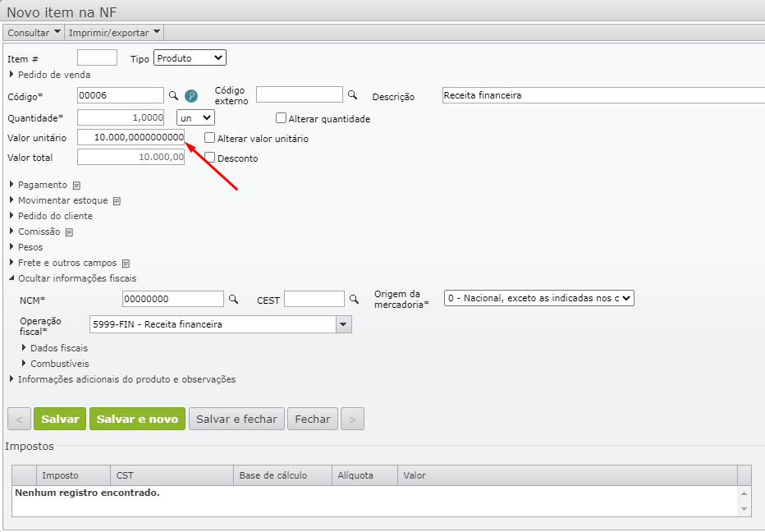Screen dimensions: 765x532
Task: Click the note icon beside Movimentar estoque
Action: point(117,201)
